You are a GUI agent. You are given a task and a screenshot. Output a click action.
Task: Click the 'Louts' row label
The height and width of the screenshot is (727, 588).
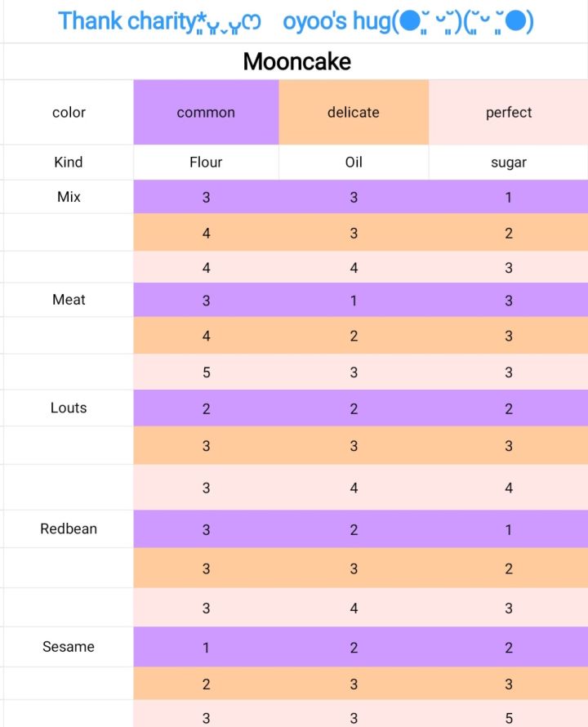click(x=69, y=408)
